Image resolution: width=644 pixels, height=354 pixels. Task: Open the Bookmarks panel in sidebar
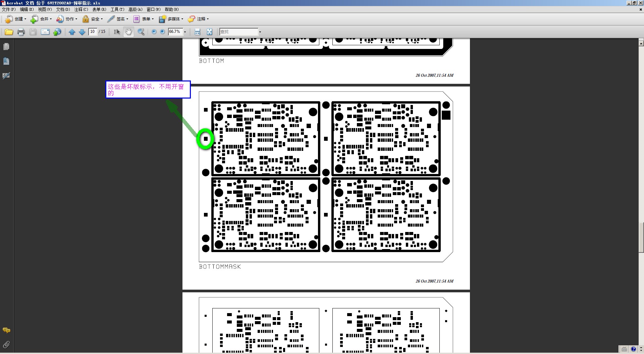coord(6,61)
